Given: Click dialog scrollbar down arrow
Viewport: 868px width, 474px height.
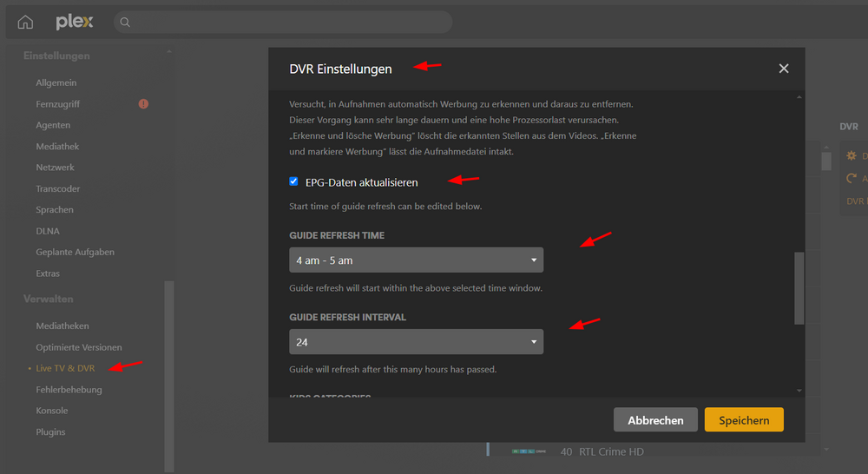Looking at the screenshot, I should [x=799, y=391].
